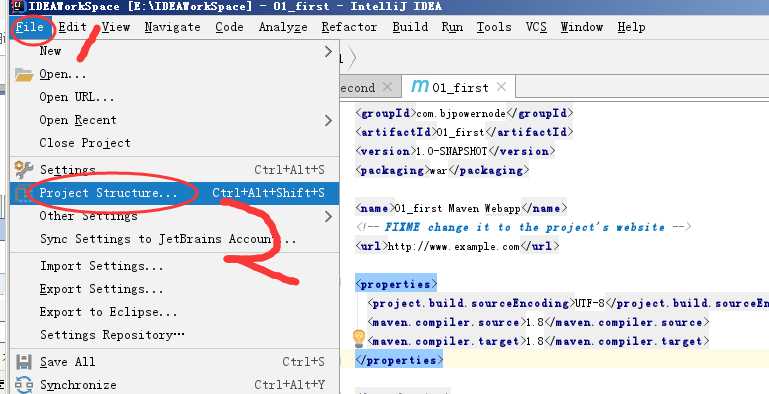
Task: Choose Synchronize menu entry
Action: point(174,385)
